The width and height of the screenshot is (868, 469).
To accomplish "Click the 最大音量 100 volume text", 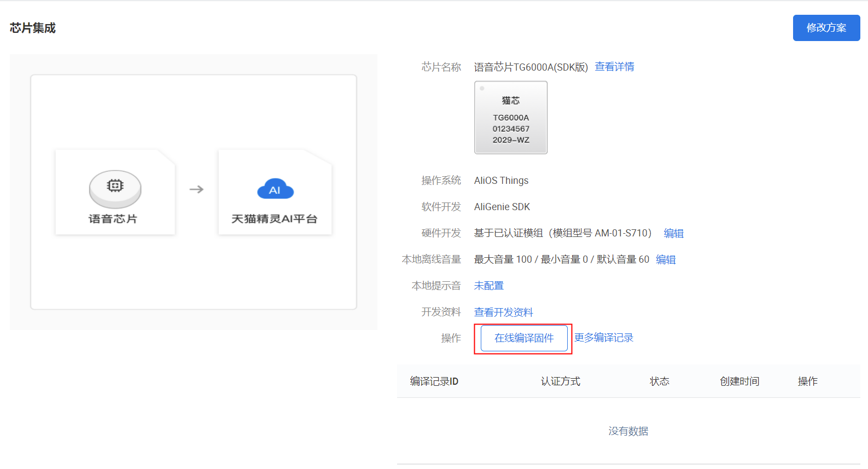I will tap(503, 259).
